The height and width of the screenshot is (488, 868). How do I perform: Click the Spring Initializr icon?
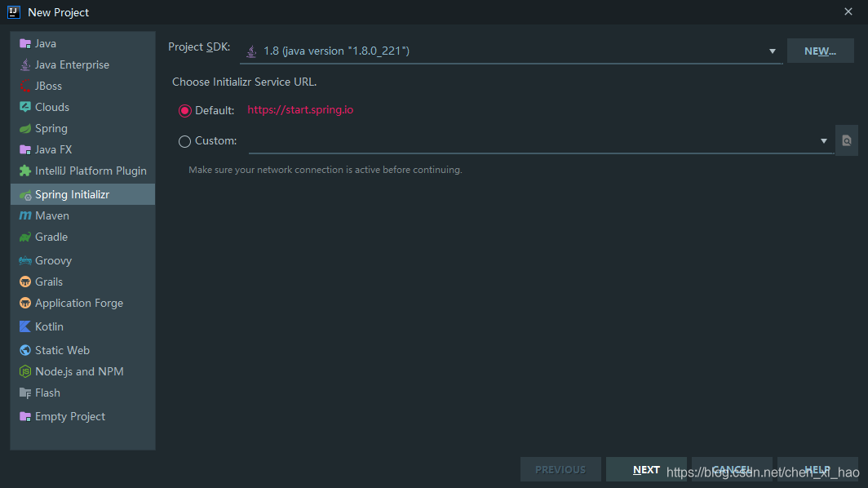point(25,195)
